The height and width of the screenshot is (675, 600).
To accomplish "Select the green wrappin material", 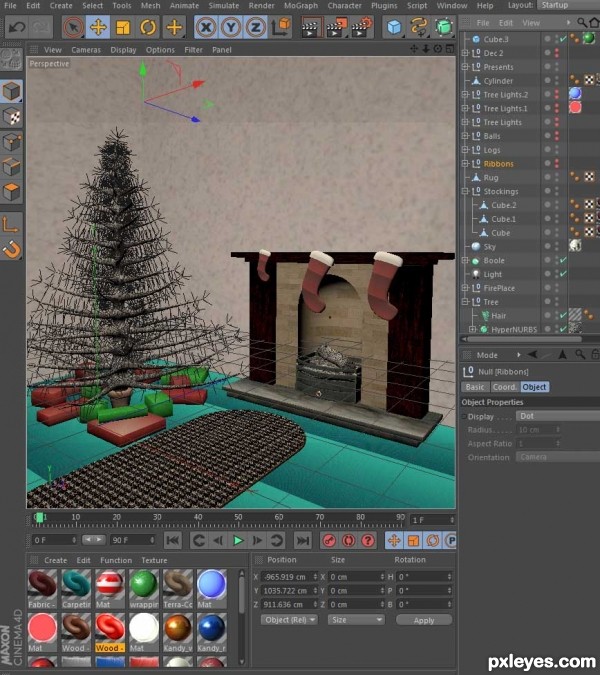I will click(x=144, y=588).
